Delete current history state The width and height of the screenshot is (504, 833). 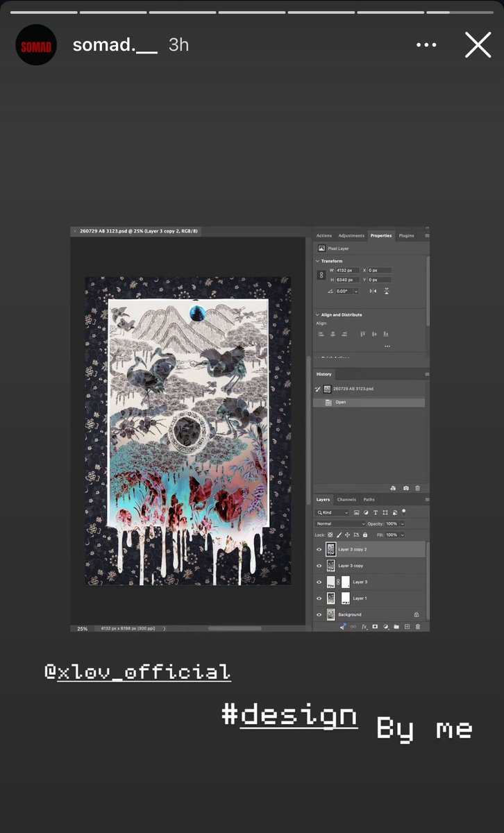point(417,488)
